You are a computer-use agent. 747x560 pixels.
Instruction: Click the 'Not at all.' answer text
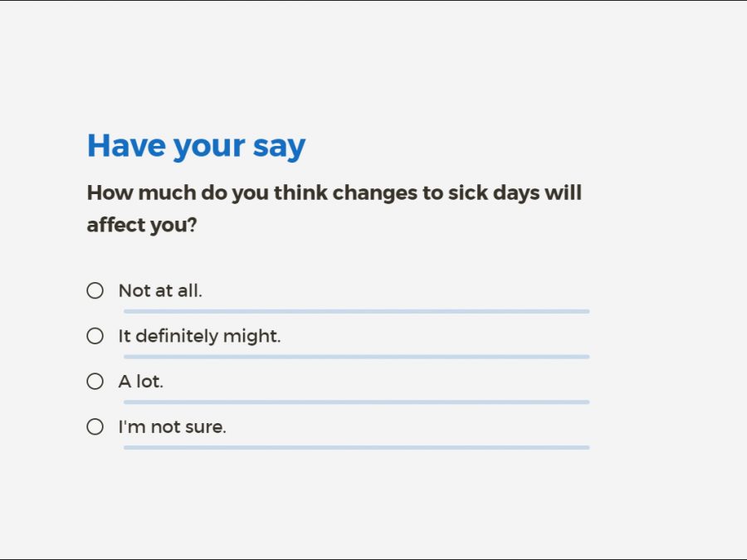click(x=160, y=291)
